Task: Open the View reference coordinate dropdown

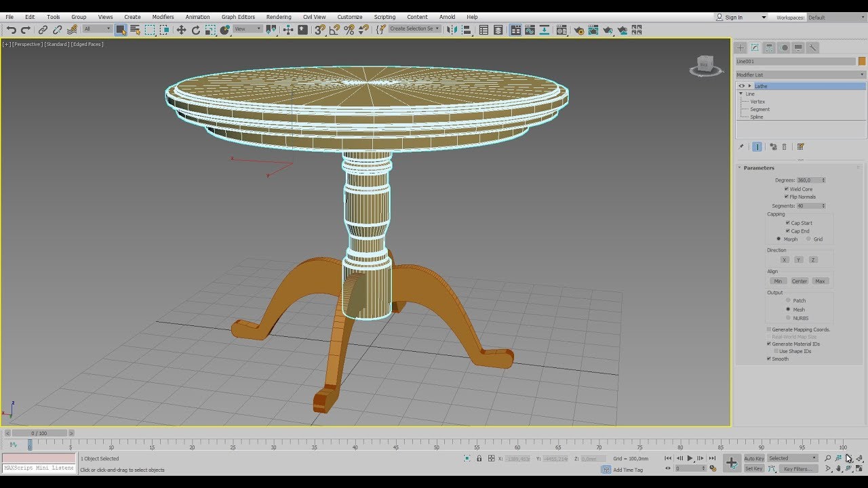Action: 248,29
